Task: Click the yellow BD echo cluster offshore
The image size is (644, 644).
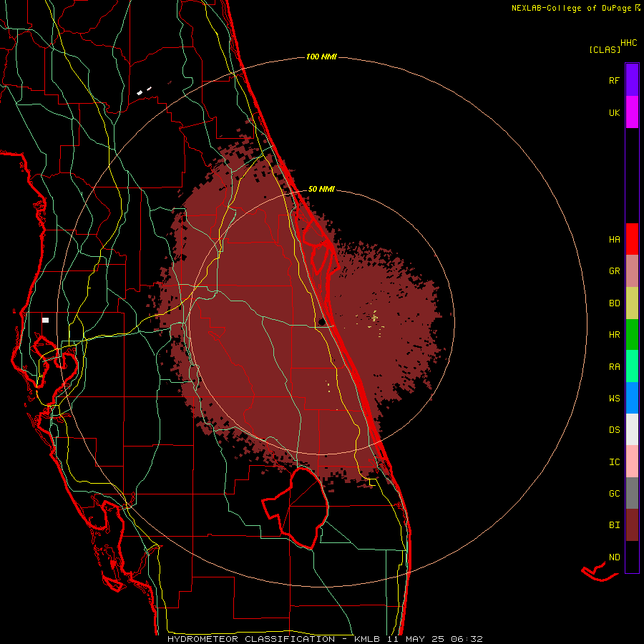Action: pyautogui.click(x=374, y=317)
